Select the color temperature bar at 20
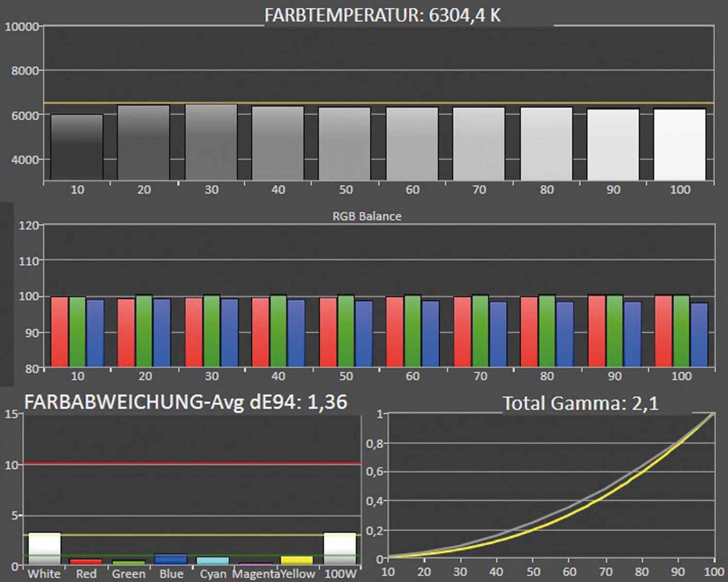Image resolution: width=728 pixels, height=582 pixels. click(x=144, y=143)
